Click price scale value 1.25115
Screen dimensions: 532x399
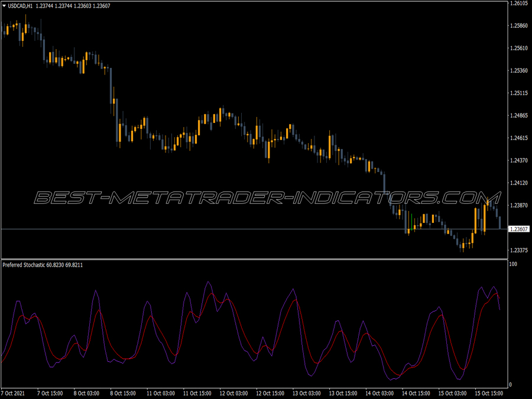tap(519, 93)
